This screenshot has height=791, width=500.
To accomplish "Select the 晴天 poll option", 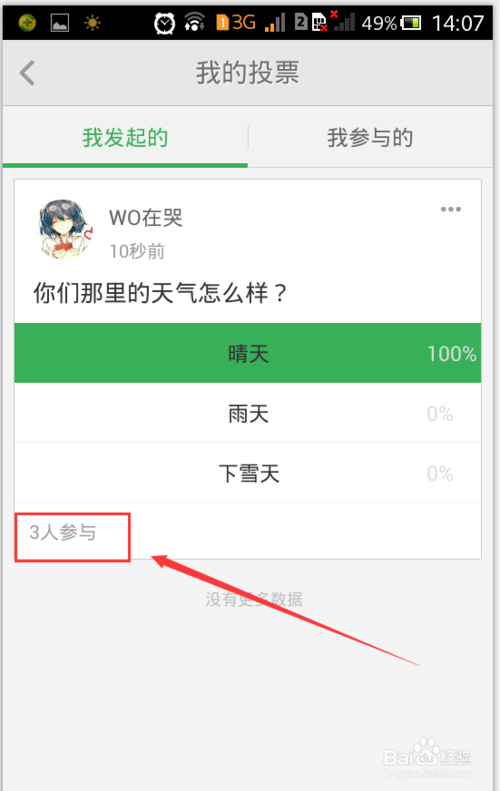I will coord(248,353).
